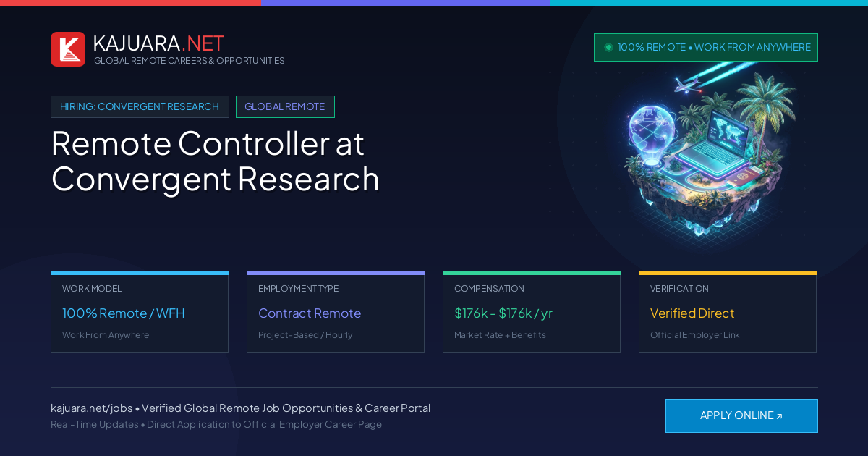Click the red Kajuara K logo icon
This screenshot has height=456, width=868.
point(68,49)
